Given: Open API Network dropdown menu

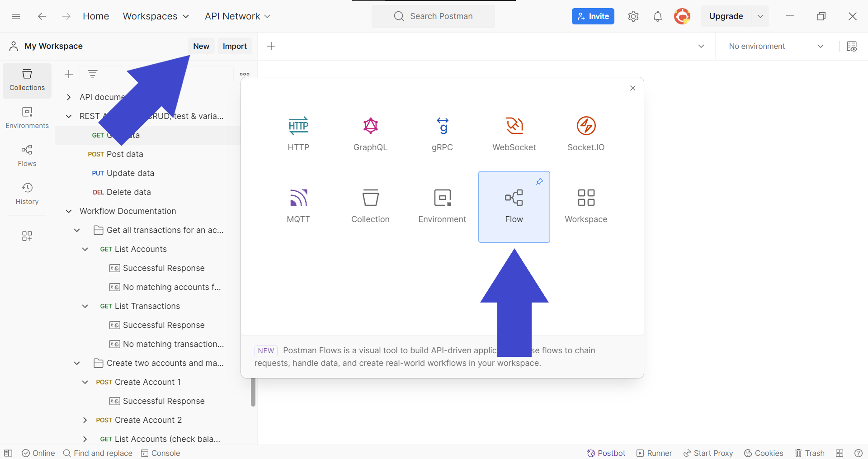Looking at the screenshot, I should tap(238, 16).
